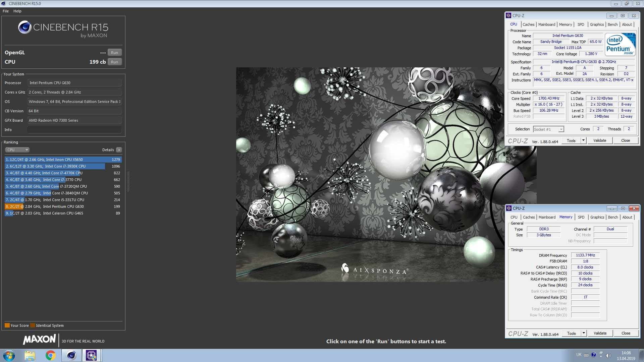The image size is (644, 362).
Task: Click Close button in bottom CPU-Z window
Action: [626, 334]
